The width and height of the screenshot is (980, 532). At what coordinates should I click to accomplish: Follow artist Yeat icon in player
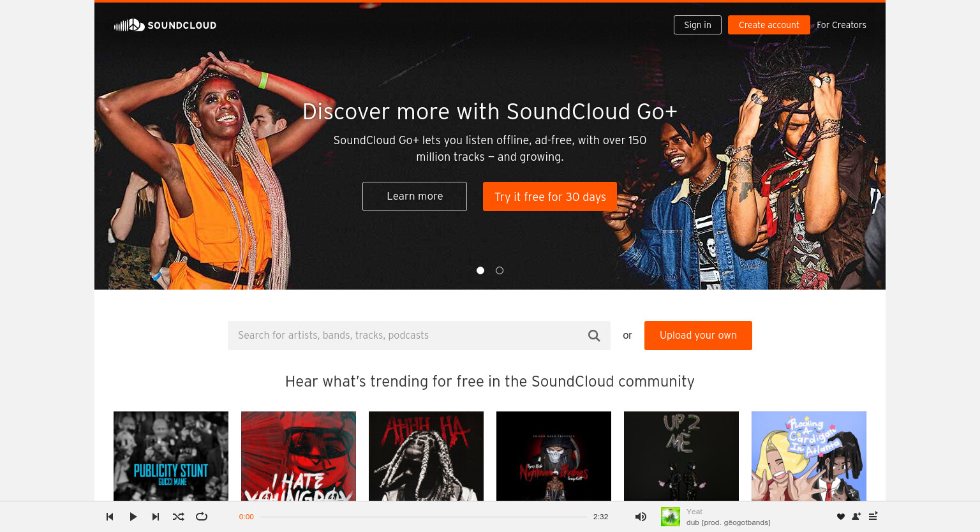[856, 517]
